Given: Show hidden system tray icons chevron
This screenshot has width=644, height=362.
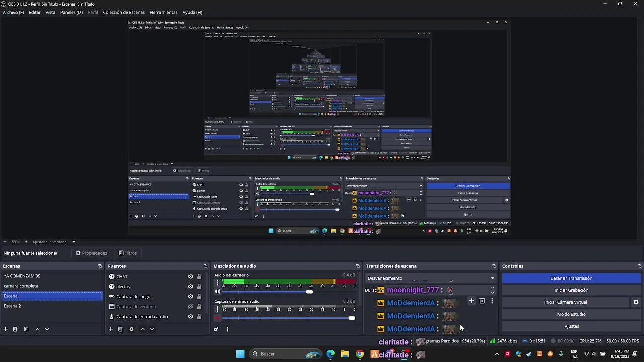Looking at the screenshot, I should (x=497, y=354).
